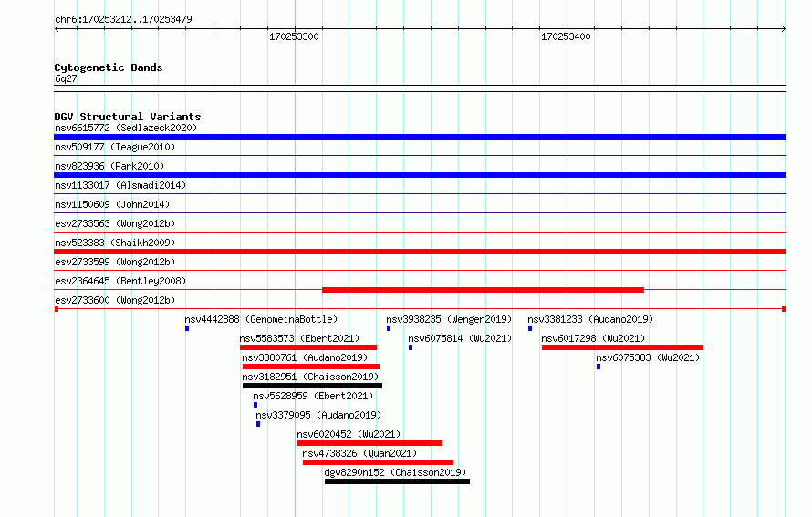
Task: Click nsv6020452 (Wu2021) label
Action: click(x=349, y=434)
